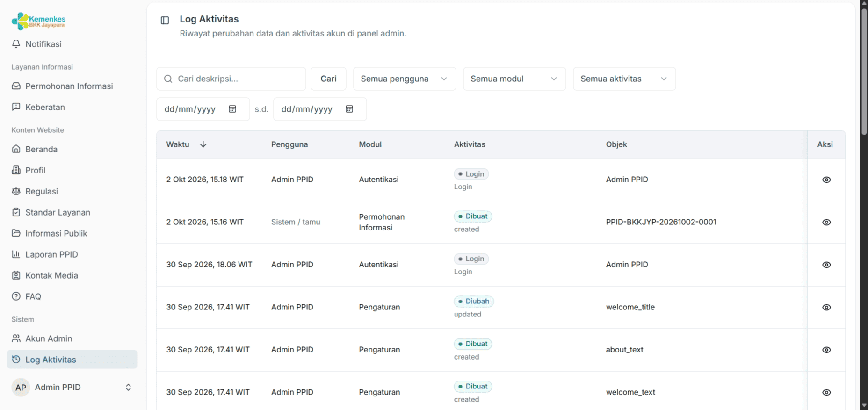Click the search magnifier icon
868x410 pixels.
coord(168,79)
